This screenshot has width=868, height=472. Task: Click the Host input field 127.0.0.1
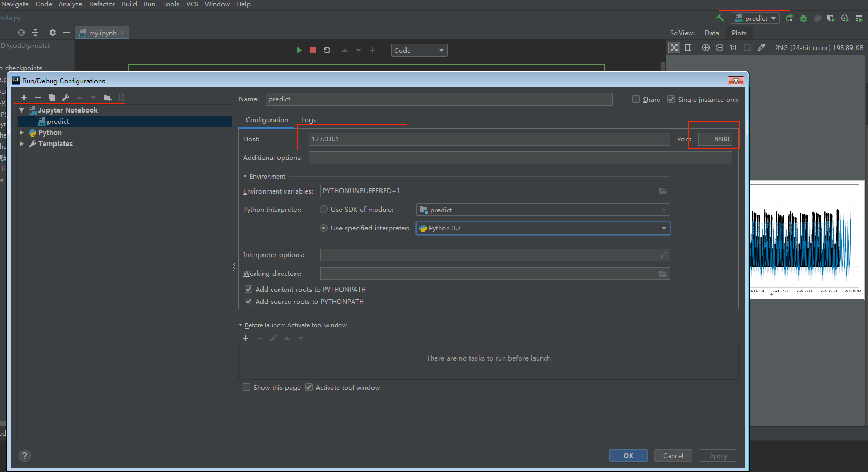489,139
